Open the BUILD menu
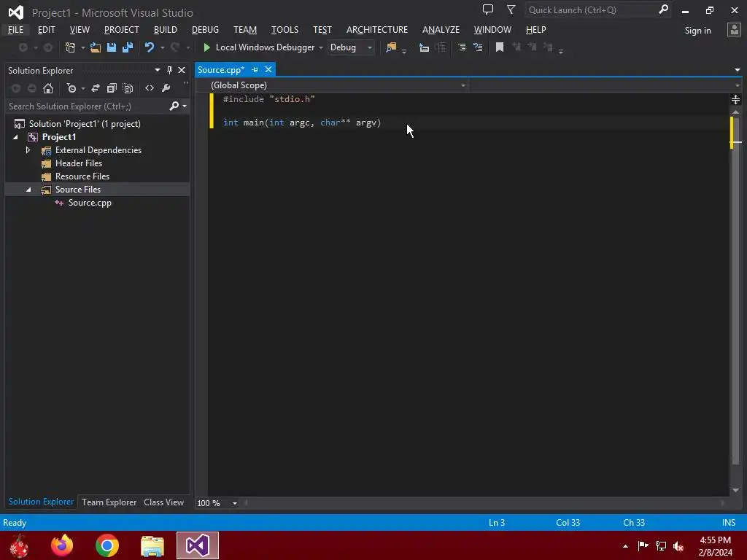 (x=166, y=29)
